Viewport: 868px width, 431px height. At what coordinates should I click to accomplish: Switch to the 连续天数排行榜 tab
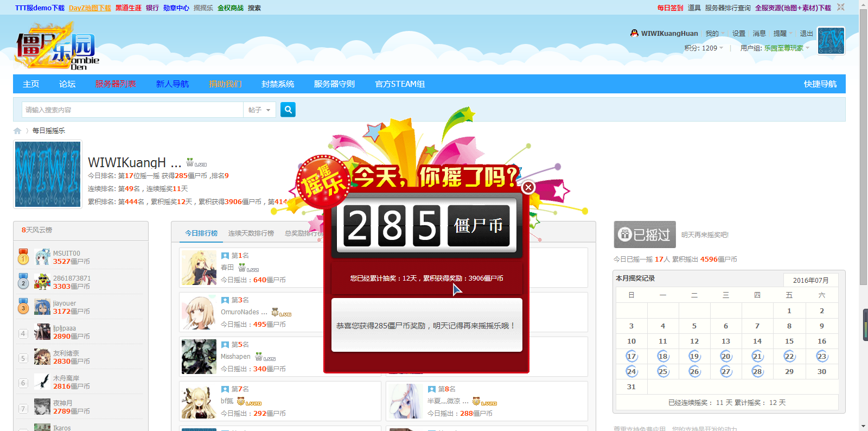click(x=251, y=233)
